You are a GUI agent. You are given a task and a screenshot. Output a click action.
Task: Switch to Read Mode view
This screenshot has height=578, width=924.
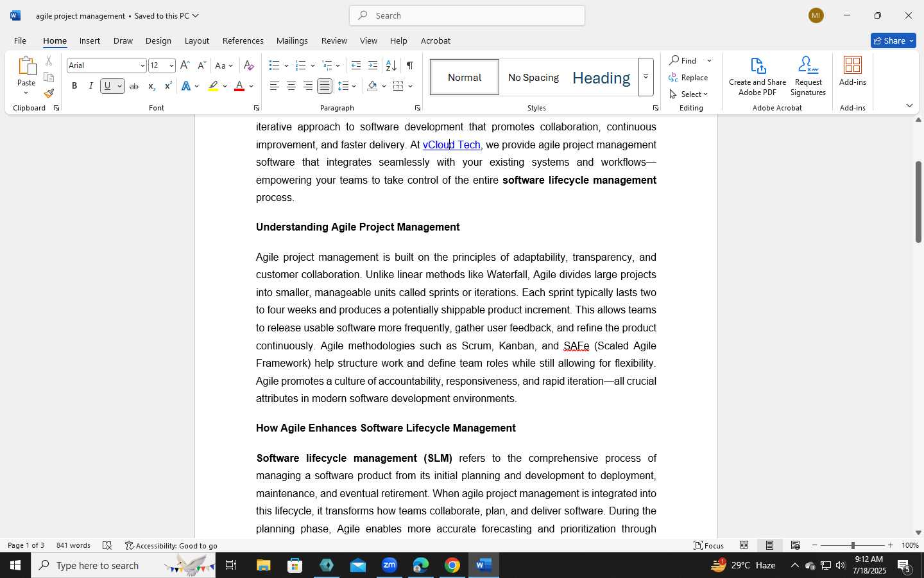(744, 545)
